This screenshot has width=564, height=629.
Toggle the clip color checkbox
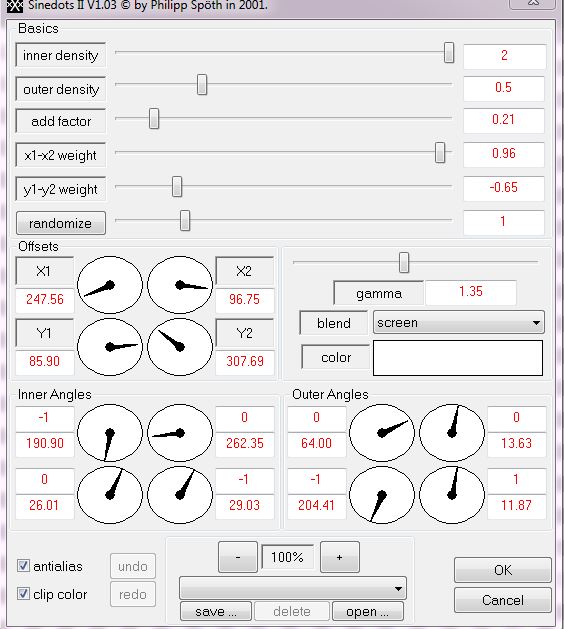click(23, 593)
